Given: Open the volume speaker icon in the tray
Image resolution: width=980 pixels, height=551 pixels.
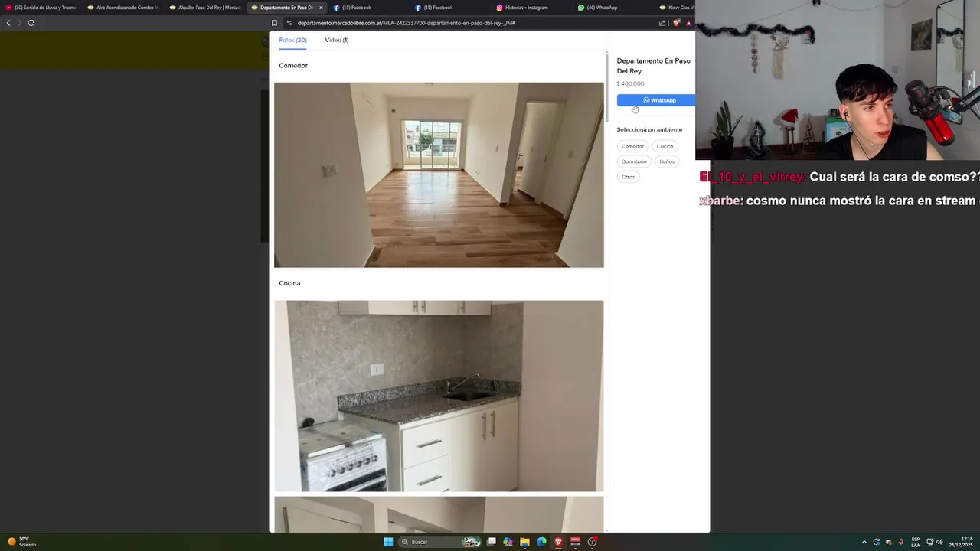Looking at the screenshot, I should pyautogui.click(x=939, y=542).
